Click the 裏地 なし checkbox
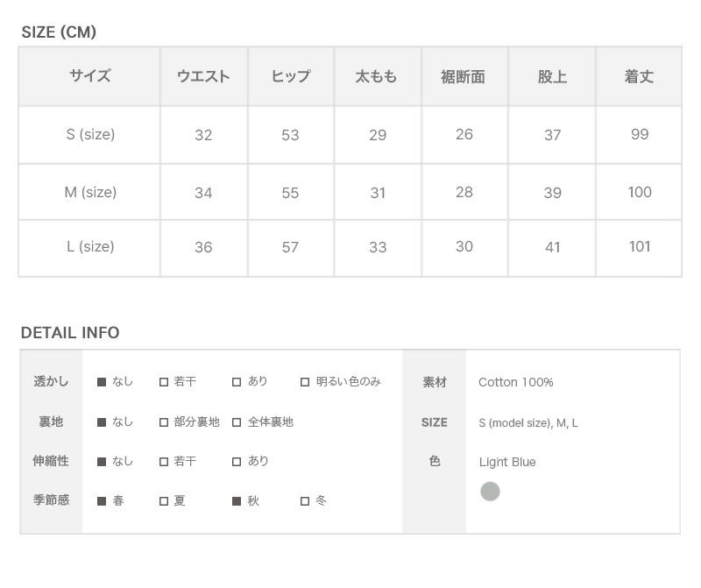The width and height of the screenshot is (701, 588). [x=102, y=422]
